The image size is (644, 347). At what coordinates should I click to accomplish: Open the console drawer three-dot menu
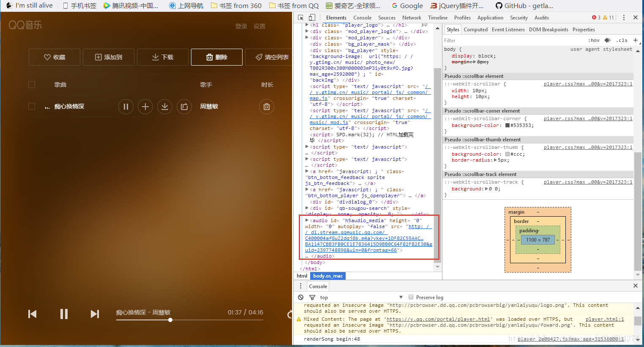coord(300,286)
